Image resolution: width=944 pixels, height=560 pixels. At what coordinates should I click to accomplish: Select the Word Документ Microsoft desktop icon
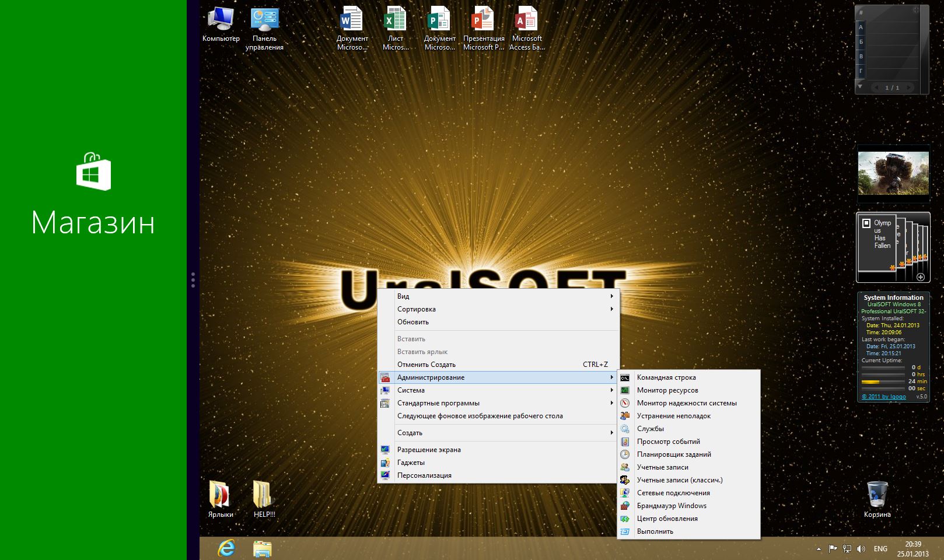[x=352, y=29]
